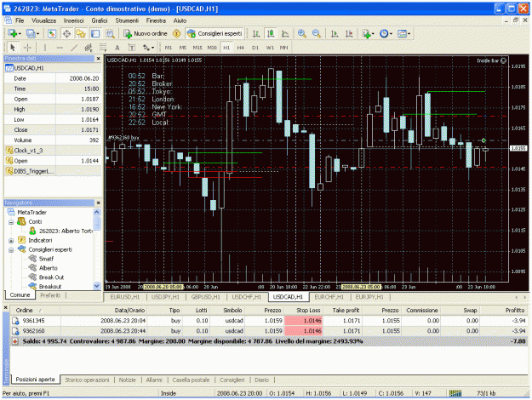Select the vertical line drawing tool
The height and width of the screenshot is (400, 532).
(45, 48)
